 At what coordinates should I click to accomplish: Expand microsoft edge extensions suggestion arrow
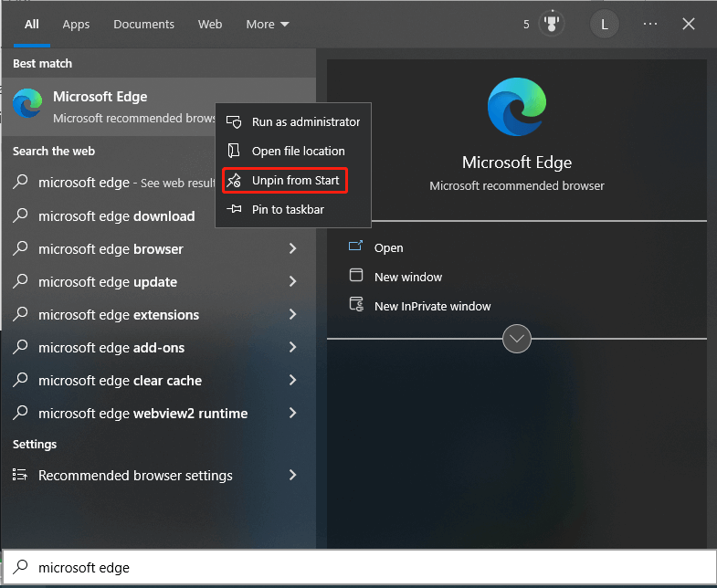pos(292,314)
